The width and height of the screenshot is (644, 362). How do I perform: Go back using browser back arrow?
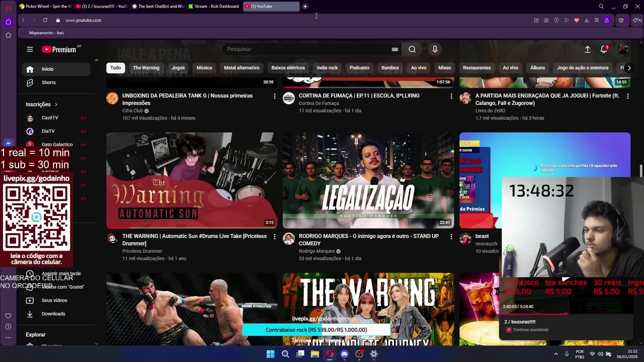coord(23,20)
